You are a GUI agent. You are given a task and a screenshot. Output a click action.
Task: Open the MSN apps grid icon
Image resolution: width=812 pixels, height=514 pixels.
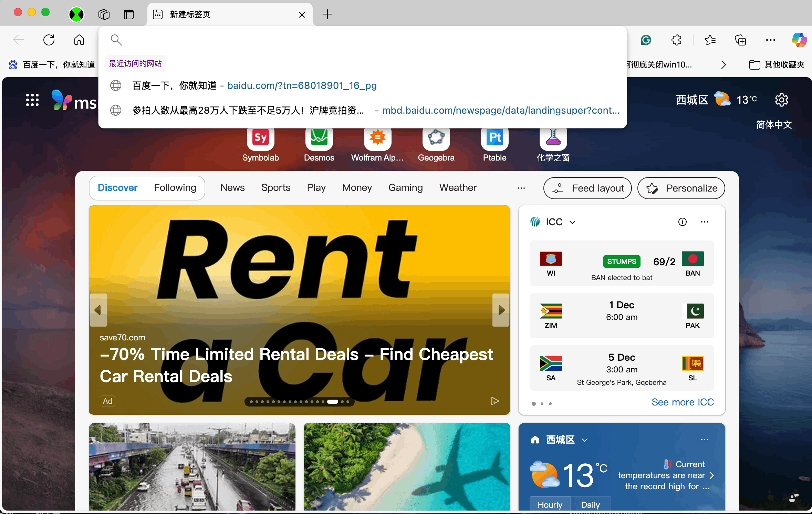pos(32,100)
